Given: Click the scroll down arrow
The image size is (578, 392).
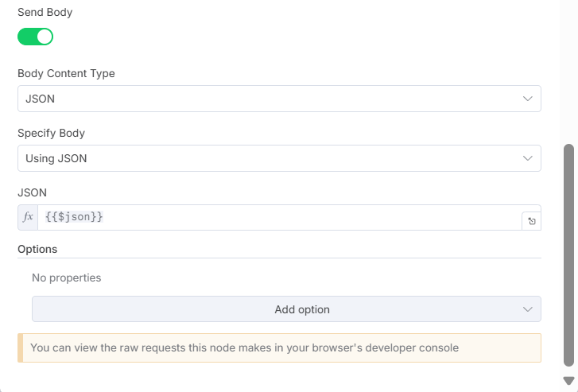Looking at the screenshot, I should [568, 381].
